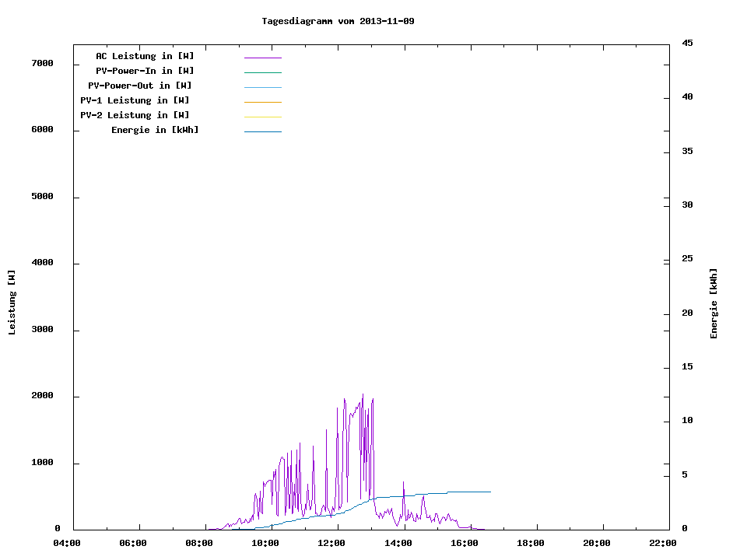
Task: Click the 25 value on the right axis
Action: coord(687,258)
